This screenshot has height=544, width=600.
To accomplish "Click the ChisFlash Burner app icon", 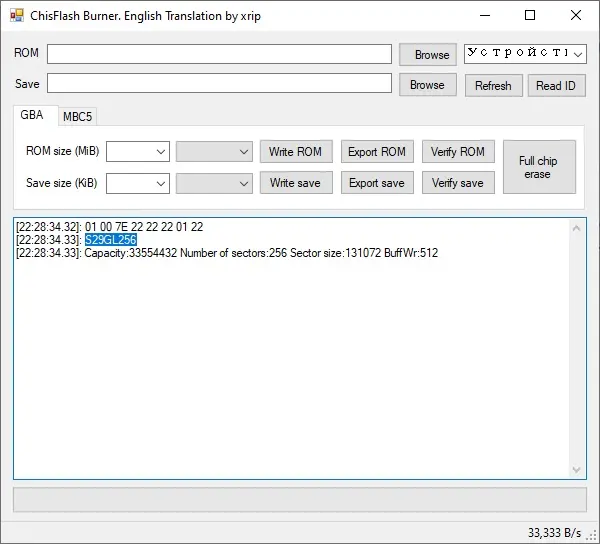I will point(19,16).
